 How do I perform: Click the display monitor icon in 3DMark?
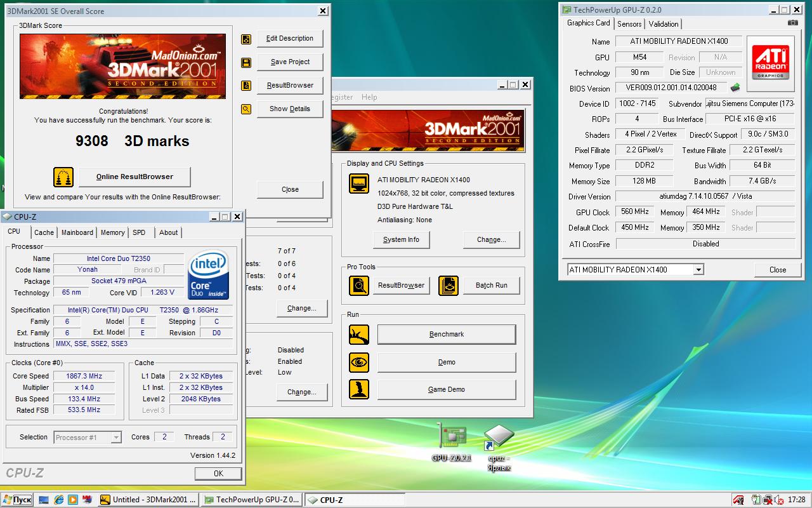pos(359,184)
